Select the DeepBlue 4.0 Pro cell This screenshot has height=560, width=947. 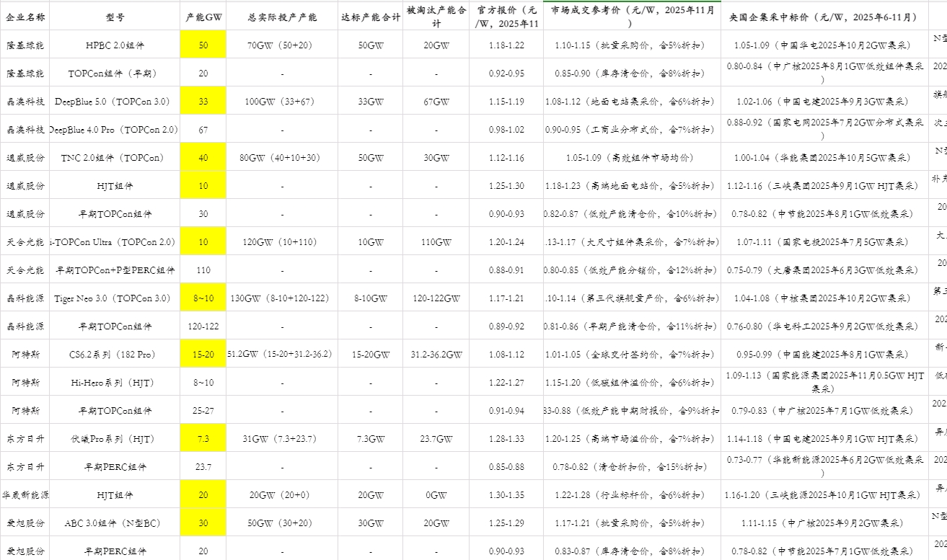click(115, 129)
